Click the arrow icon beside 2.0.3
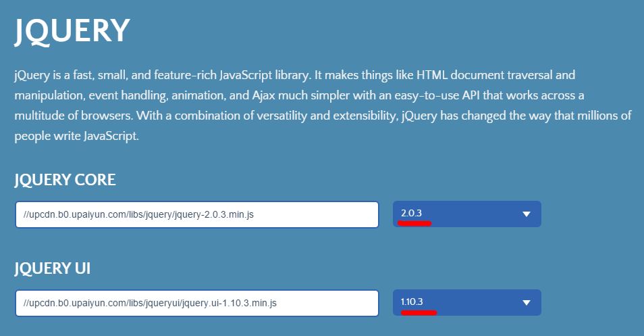This screenshot has height=336, width=644. [526, 214]
